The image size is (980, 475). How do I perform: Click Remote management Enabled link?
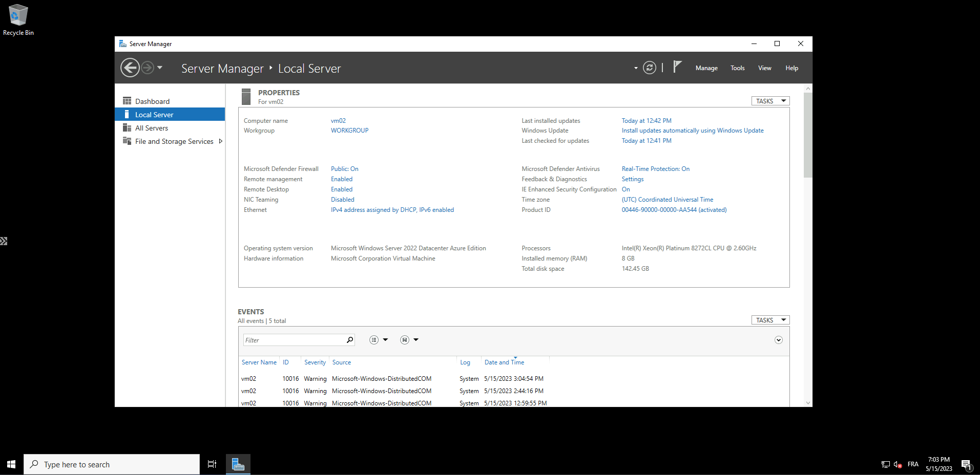click(x=342, y=179)
